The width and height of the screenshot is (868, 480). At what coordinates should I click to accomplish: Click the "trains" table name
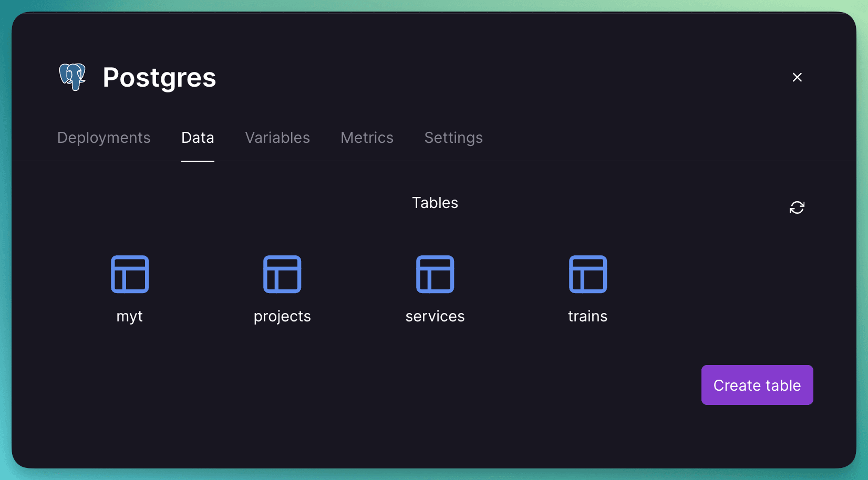(588, 316)
